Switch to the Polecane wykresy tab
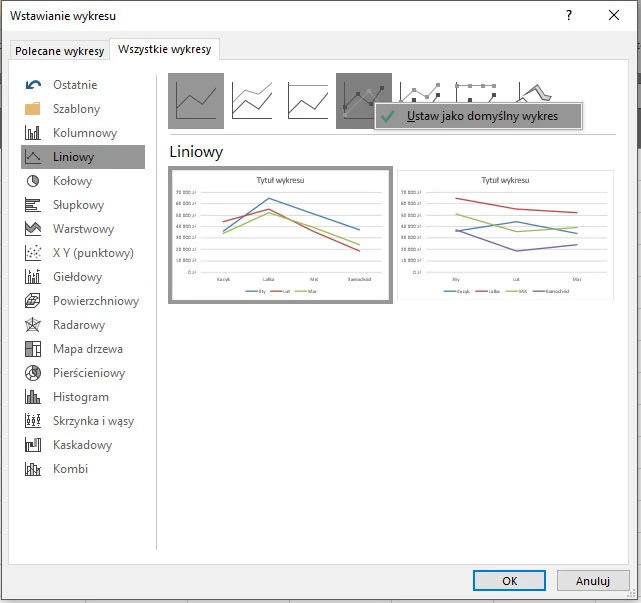 pyautogui.click(x=60, y=51)
